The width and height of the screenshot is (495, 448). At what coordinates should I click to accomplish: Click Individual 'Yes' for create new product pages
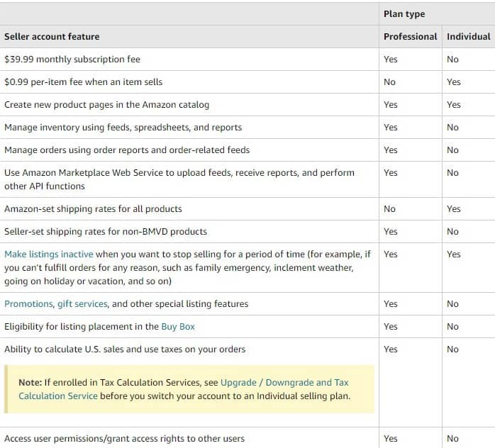[x=454, y=105]
